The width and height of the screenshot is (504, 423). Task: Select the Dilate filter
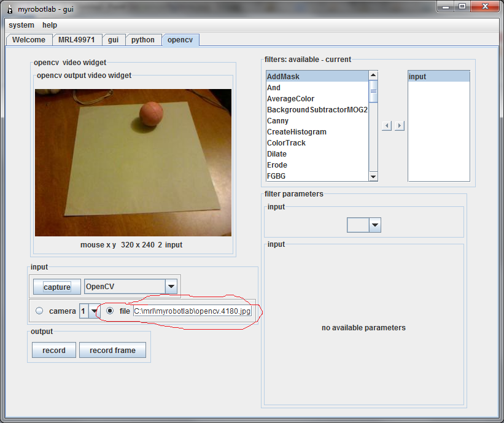pyautogui.click(x=317, y=154)
